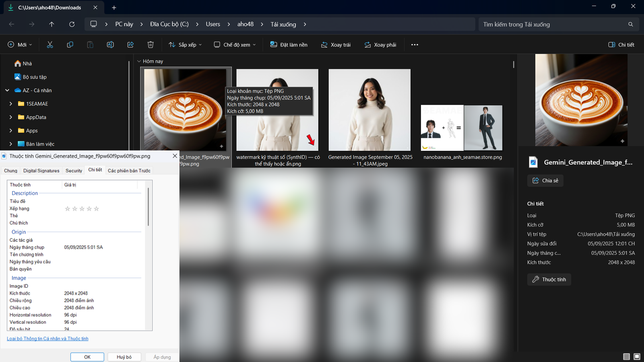Expand the Apps folder node
644x362 pixels.
pos(11,131)
